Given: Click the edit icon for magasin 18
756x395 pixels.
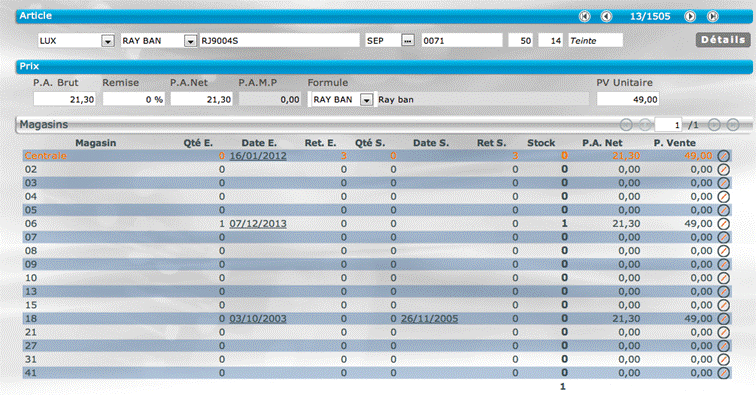Looking at the screenshot, I should click(x=723, y=318).
